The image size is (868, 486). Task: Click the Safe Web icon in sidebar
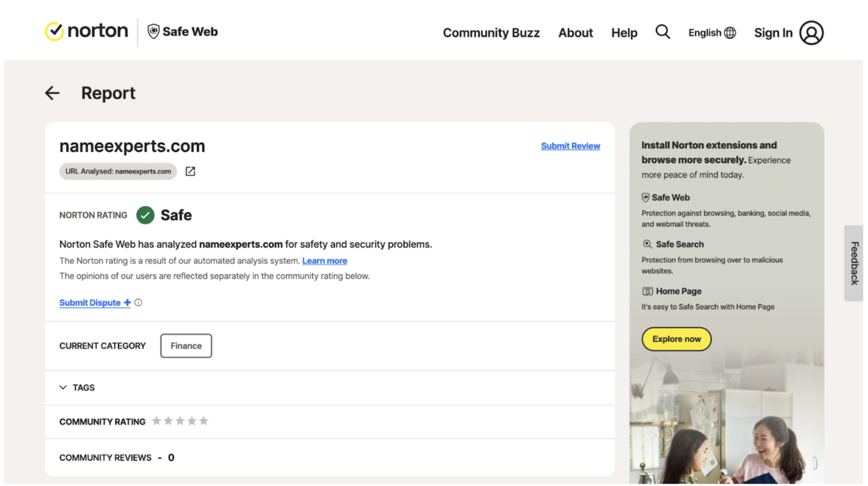(x=645, y=198)
